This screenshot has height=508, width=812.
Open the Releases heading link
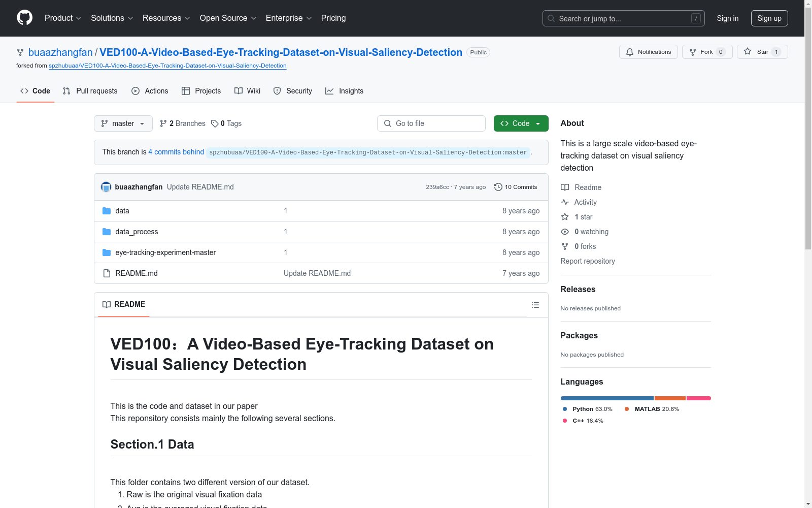point(578,289)
